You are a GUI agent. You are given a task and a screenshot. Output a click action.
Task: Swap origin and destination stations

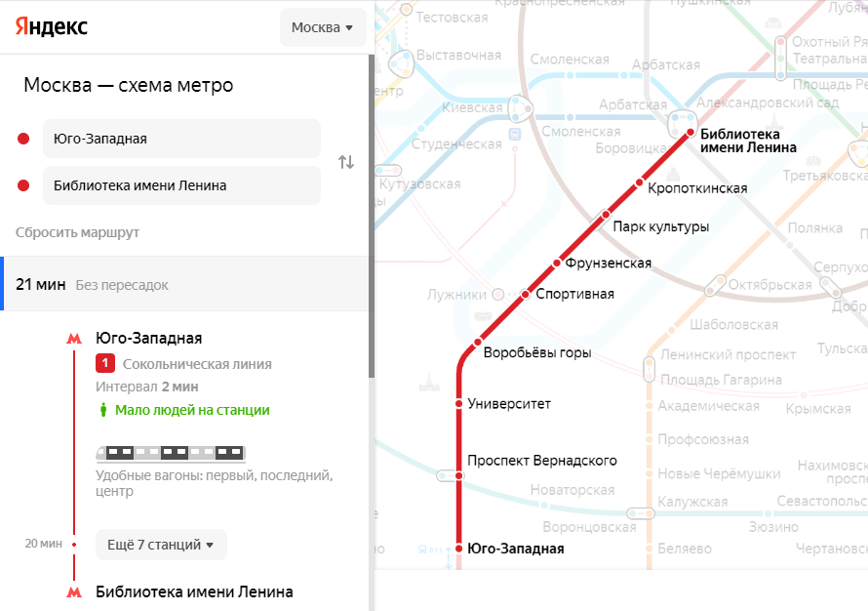346,162
